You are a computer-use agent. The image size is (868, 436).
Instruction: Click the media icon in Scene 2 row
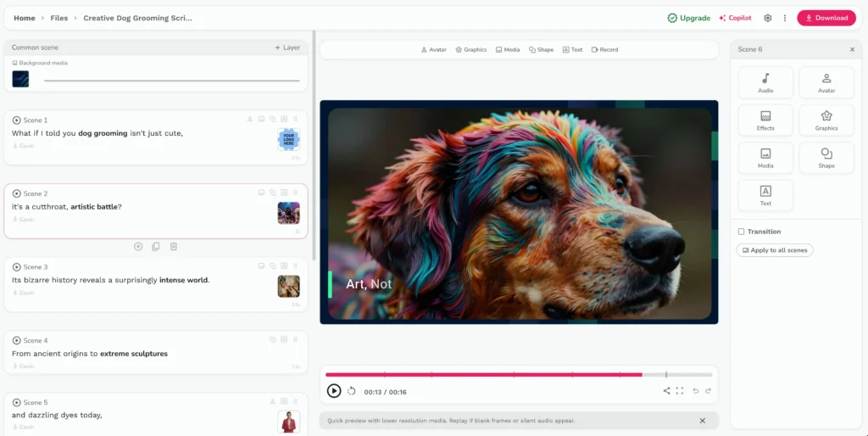click(261, 193)
